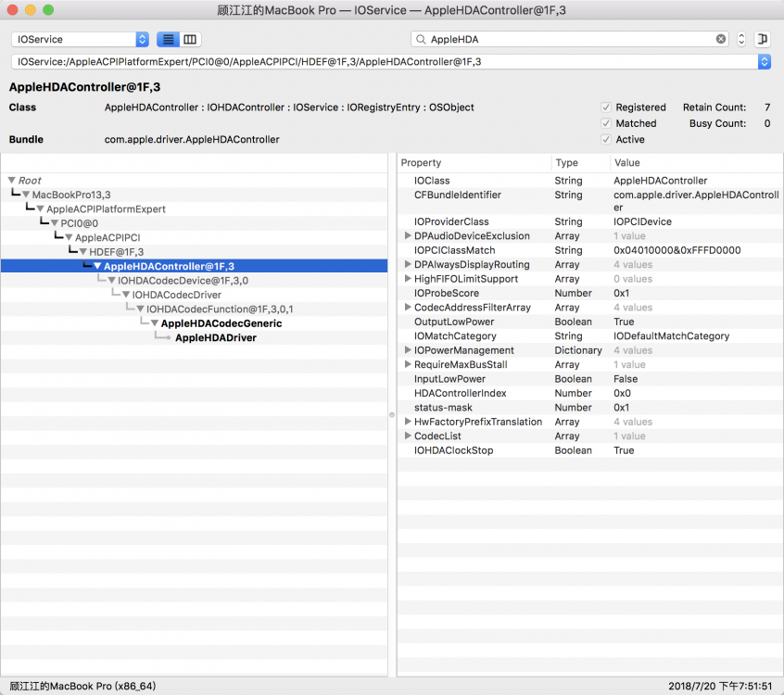Collapse the AppleACPIPlatformExpert node
784x695 pixels.
[40, 209]
